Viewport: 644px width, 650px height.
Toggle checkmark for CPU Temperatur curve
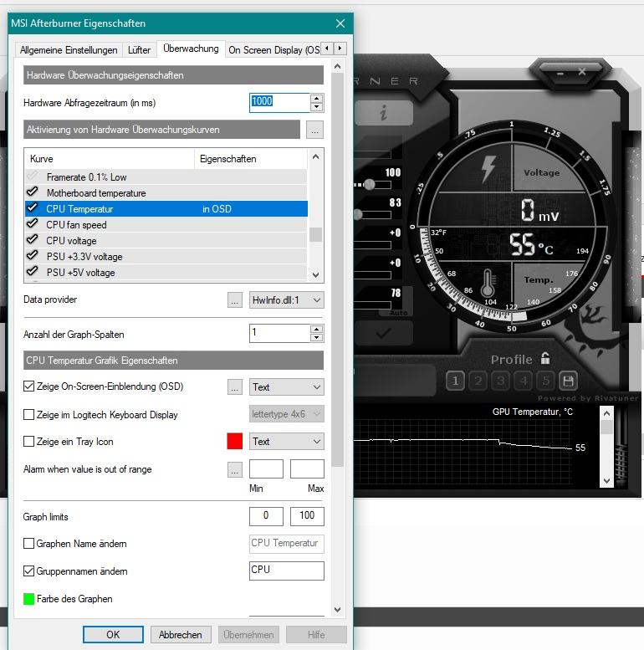(x=32, y=207)
